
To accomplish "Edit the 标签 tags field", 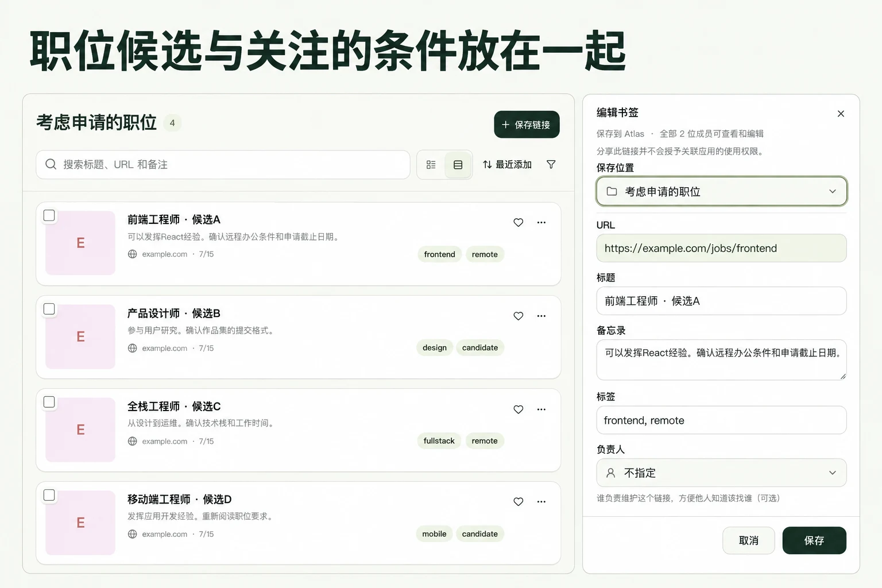I will click(x=721, y=420).
